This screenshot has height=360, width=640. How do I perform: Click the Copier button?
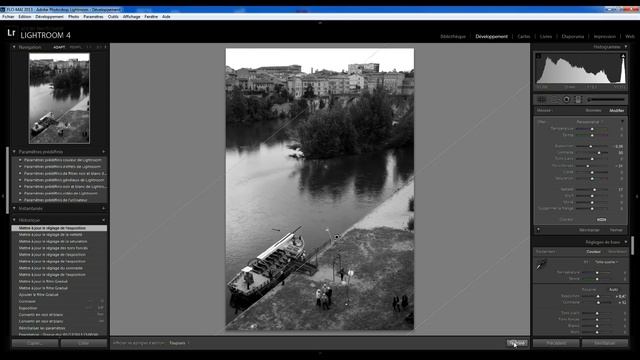[x=35, y=343]
